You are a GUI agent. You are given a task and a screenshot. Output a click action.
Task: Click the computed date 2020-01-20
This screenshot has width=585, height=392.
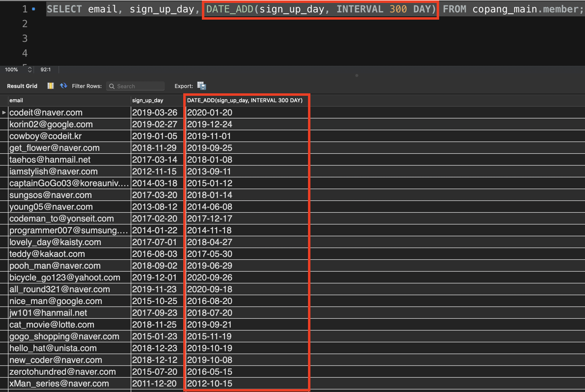pyautogui.click(x=210, y=112)
